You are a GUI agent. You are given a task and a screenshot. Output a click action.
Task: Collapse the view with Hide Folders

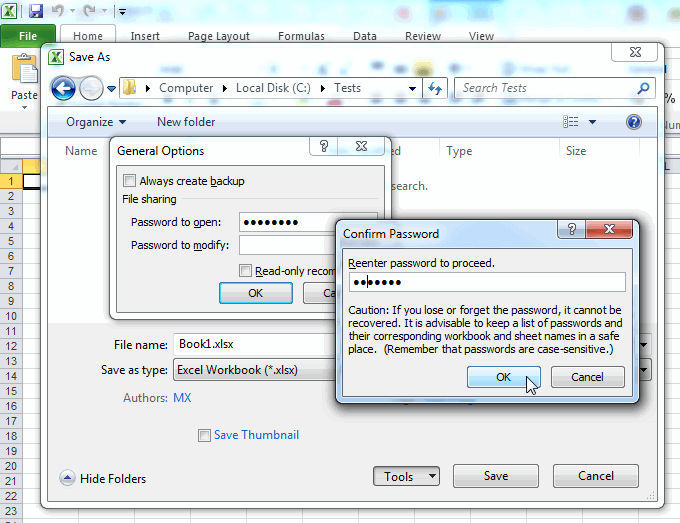[x=103, y=478]
